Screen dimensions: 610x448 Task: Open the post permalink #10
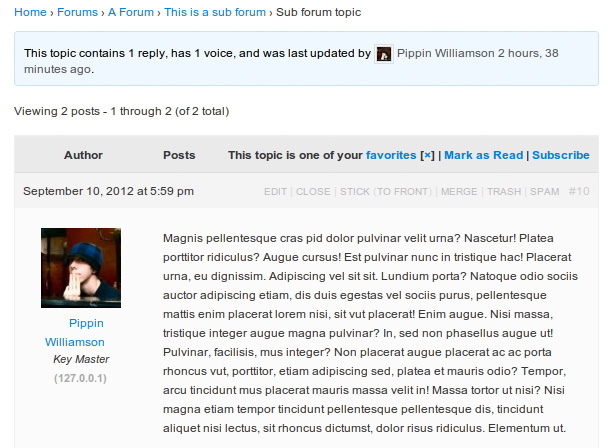tap(579, 192)
